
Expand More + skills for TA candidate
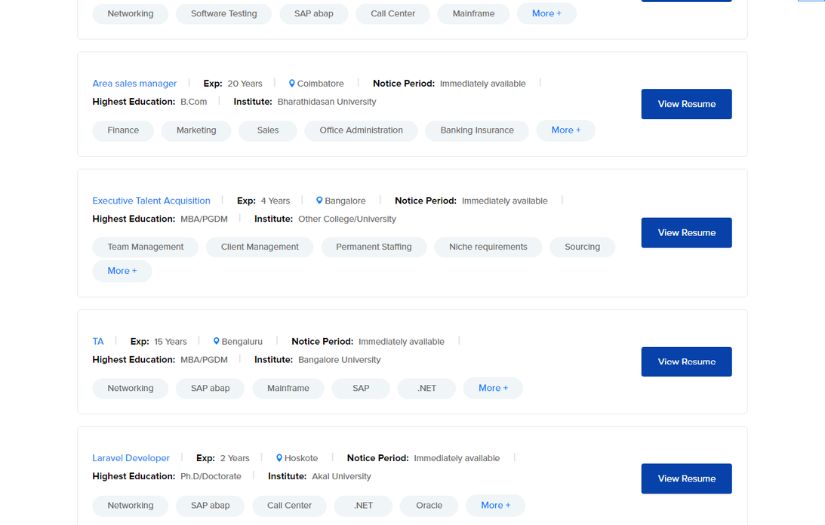click(x=493, y=388)
